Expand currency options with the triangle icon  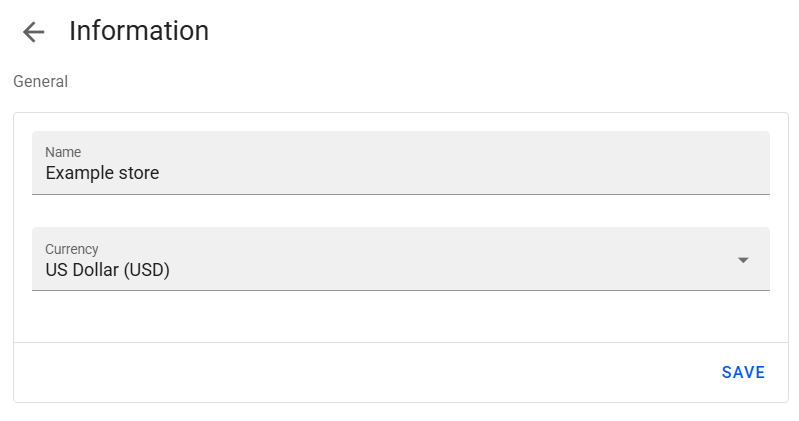click(743, 260)
